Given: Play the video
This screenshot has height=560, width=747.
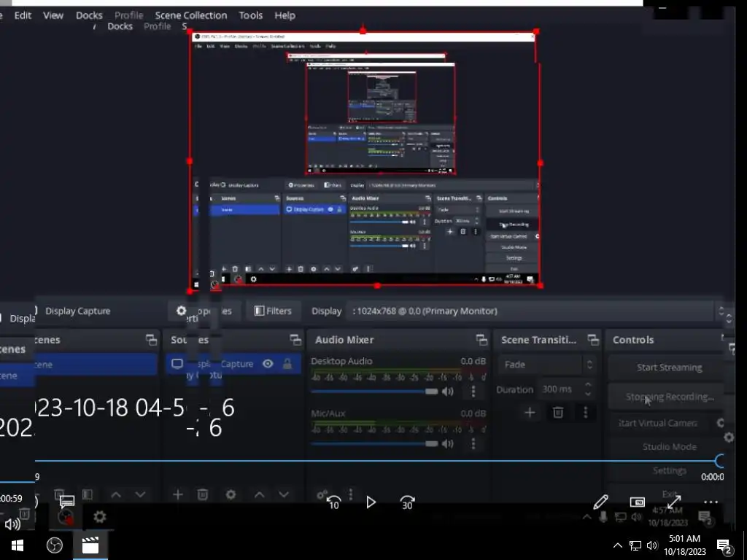Looking at the screenshot, I should 371,502.
